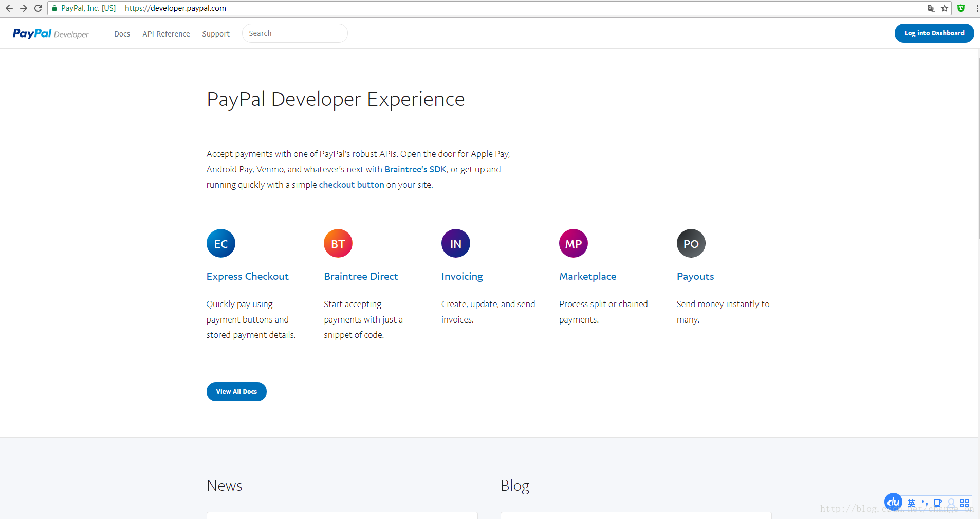Viewport: 980px width, 519px height.
Task: Open the grid toolbox icon in the input method bar
Action: (x=965, y=503)
